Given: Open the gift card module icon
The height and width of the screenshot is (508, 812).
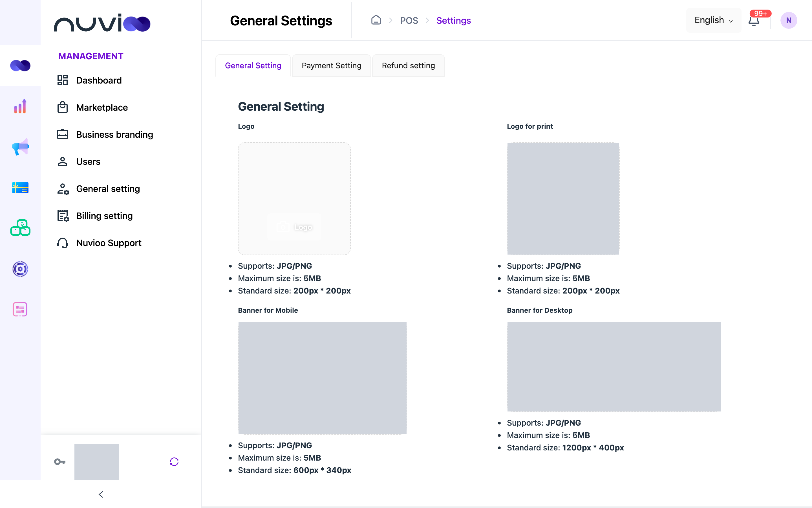Looking at the screenshot, I should (20, 187).
